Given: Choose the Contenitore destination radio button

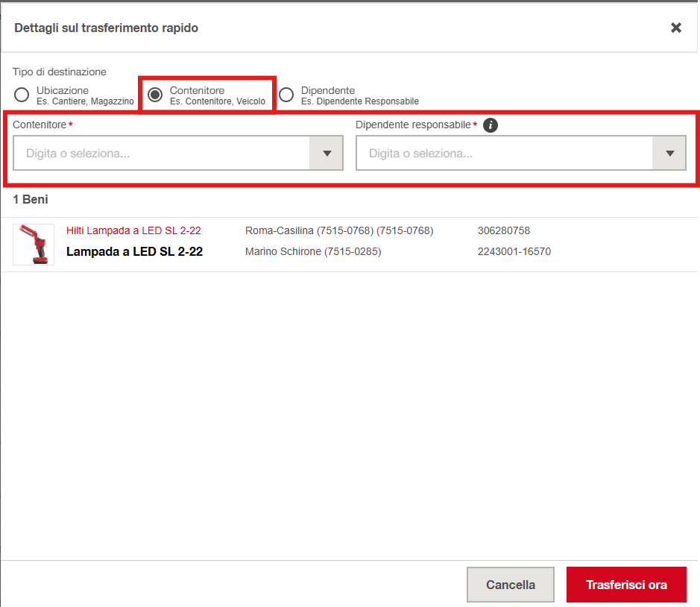Looking at the screenshot, I should click(x=155, y=95).
